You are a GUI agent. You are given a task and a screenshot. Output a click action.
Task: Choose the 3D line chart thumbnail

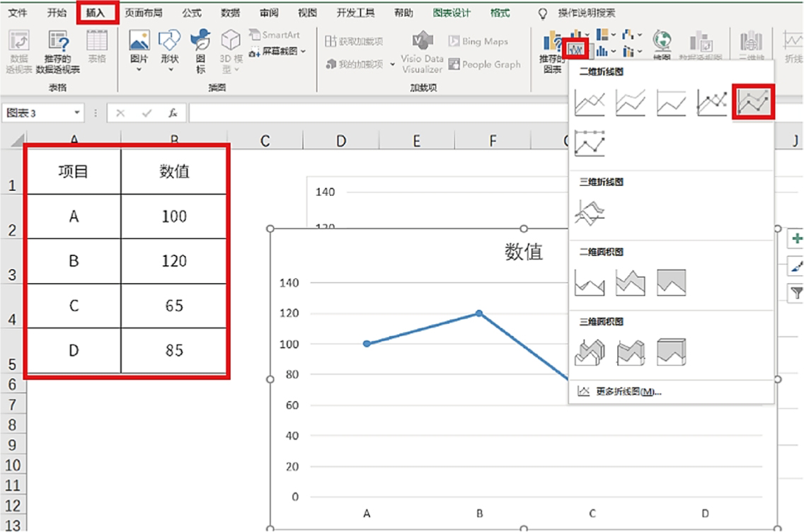pyautogui.click(x=590, y=211)
